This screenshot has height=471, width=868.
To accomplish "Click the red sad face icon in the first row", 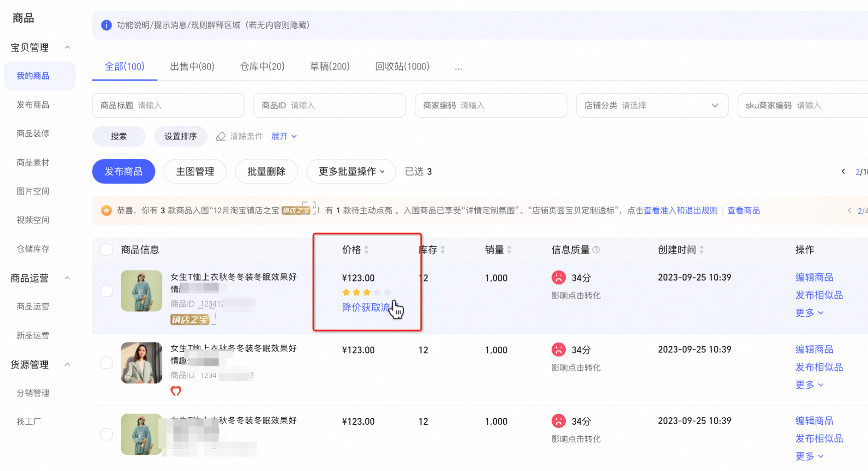I will (x=559, y=277).
